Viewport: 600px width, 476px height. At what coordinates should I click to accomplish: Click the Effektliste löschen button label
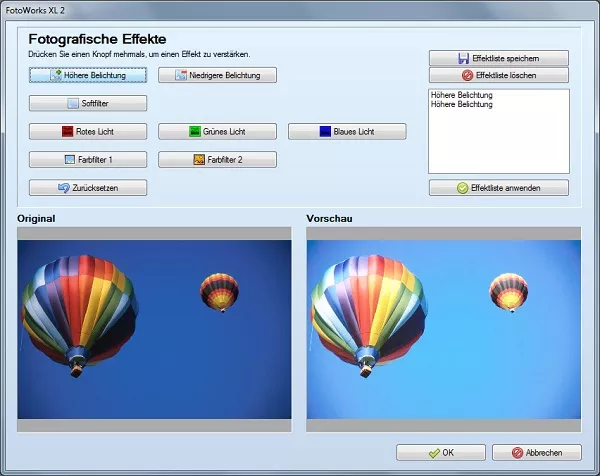506,75
